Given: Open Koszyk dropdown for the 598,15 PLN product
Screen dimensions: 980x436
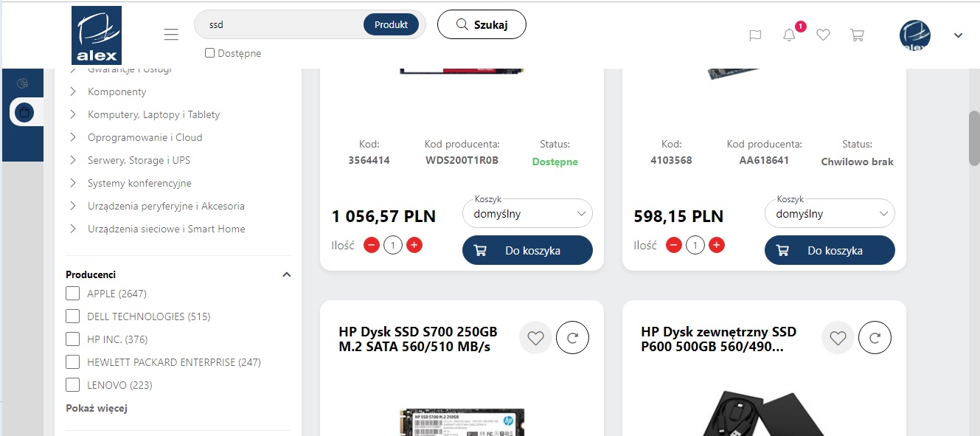Looking at the screenshot, I should click(x=830, y=214).
